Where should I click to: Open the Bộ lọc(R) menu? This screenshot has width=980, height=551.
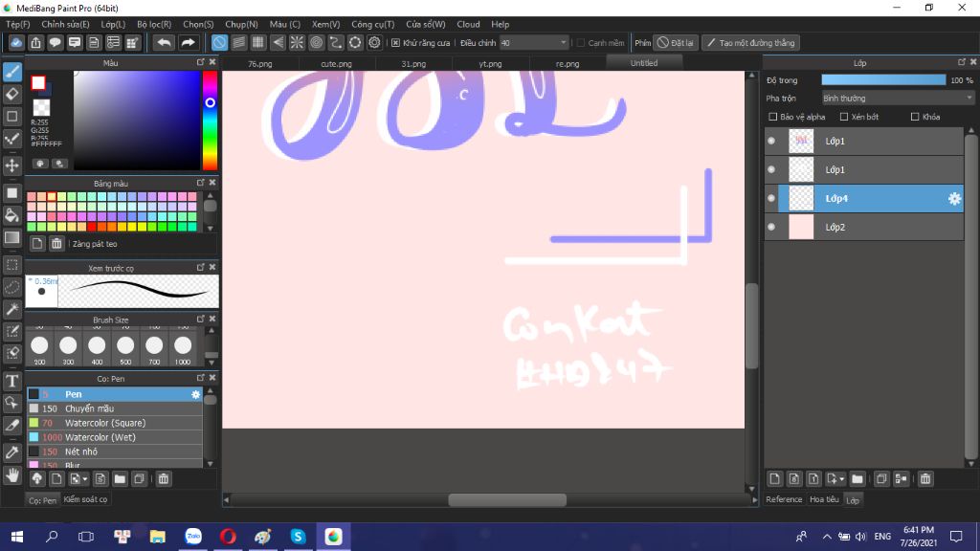click(x=154, y=24)
